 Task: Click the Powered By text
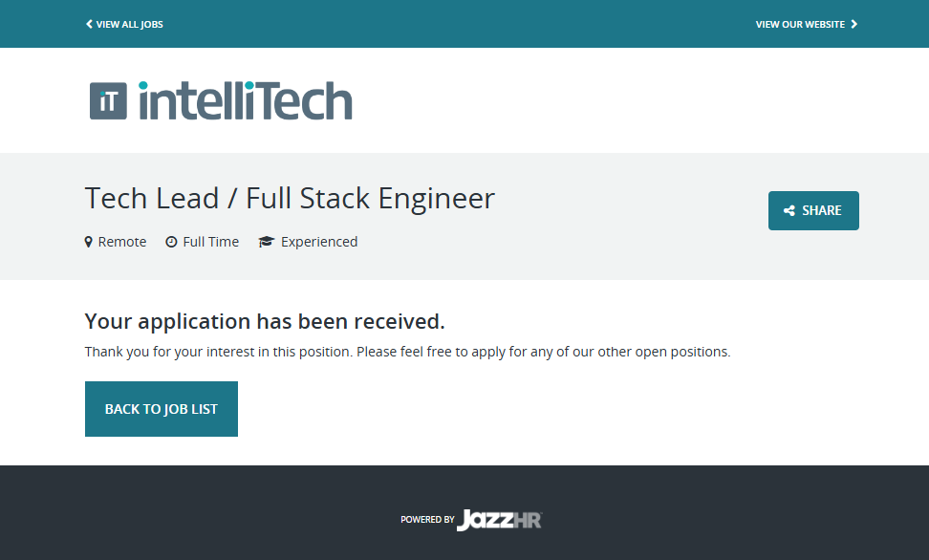pos(427,520)
